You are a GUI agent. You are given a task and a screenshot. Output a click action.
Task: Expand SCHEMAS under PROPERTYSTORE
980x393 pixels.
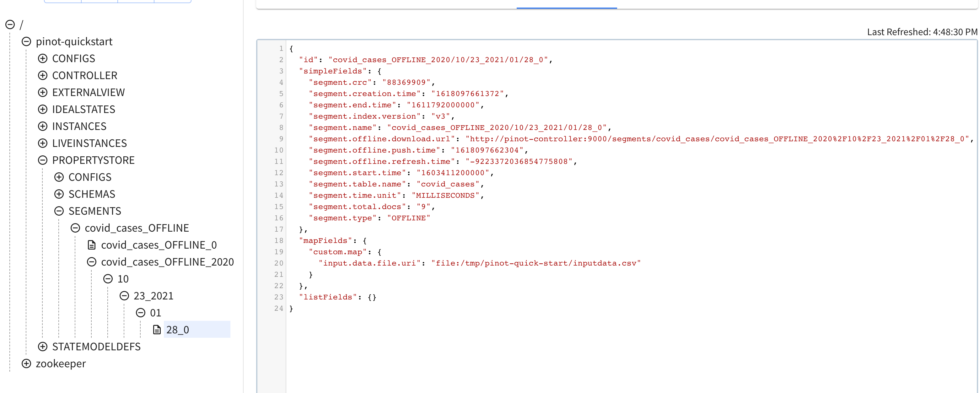[59, 194]
